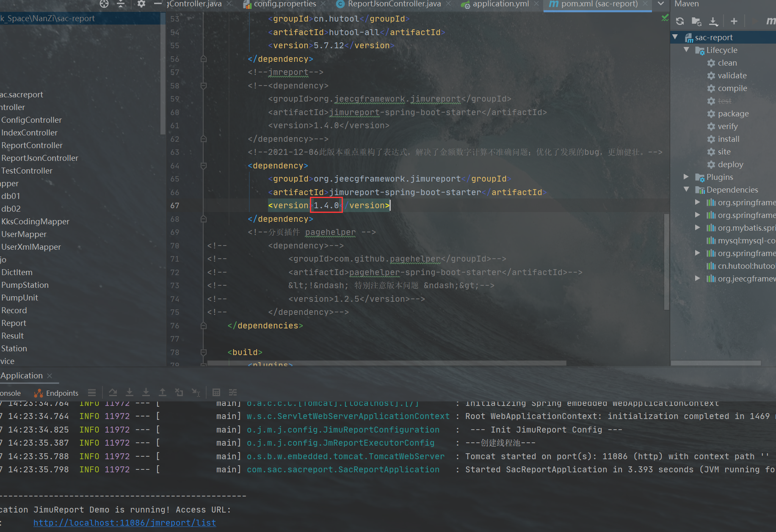Click the locate/select opened file target icon
776x532 pixels.
coord(104,4)
